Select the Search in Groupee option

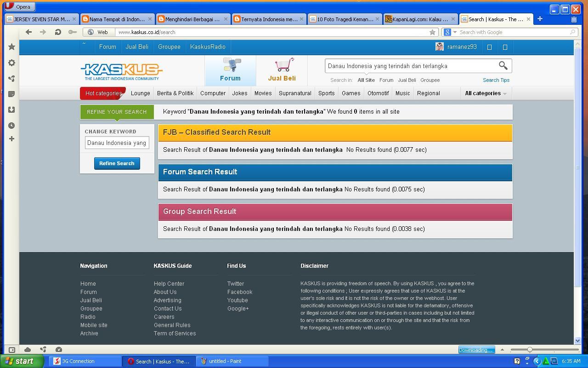coord(430,80)
